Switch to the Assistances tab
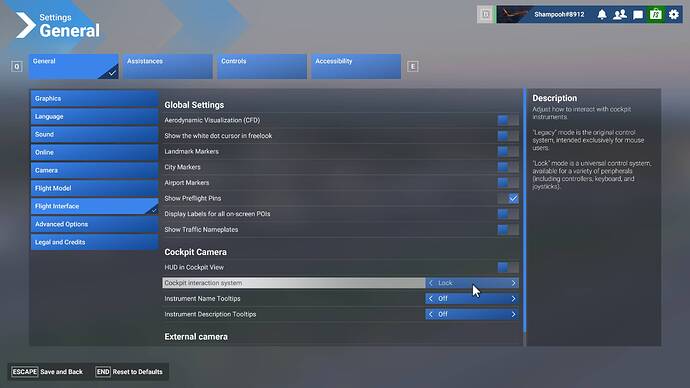The width and height of the screenshot is (690, 388). coord(168,66)
